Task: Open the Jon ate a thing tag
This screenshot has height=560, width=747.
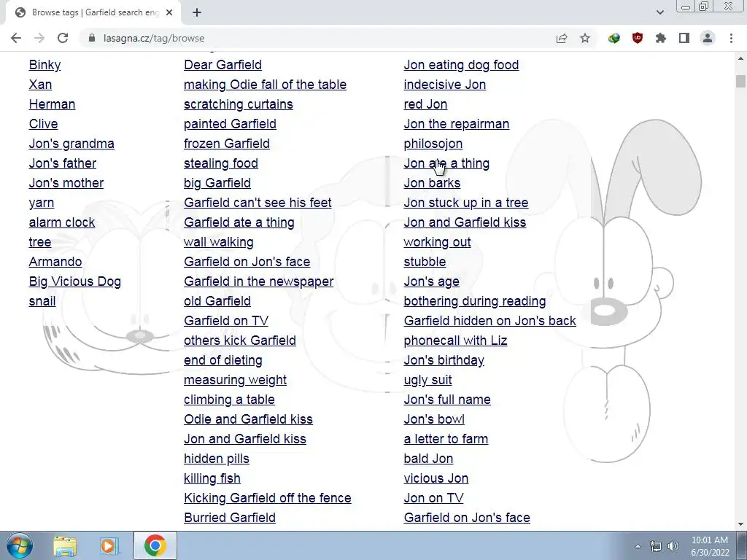Action: (x=446, y=163)
